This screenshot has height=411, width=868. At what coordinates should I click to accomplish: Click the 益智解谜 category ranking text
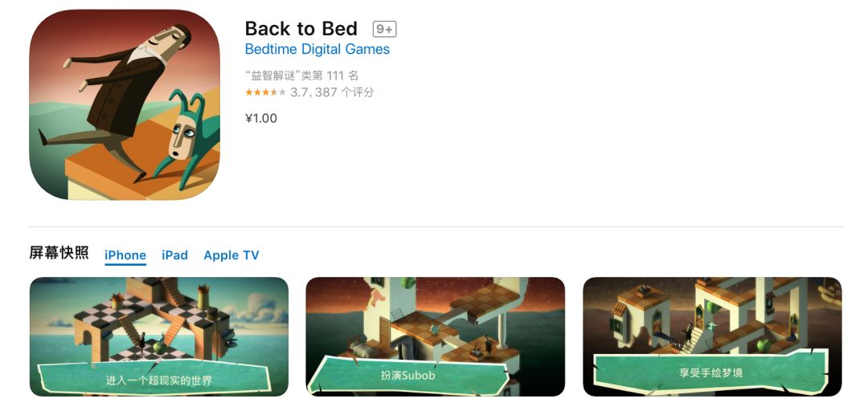coord(301,75)
